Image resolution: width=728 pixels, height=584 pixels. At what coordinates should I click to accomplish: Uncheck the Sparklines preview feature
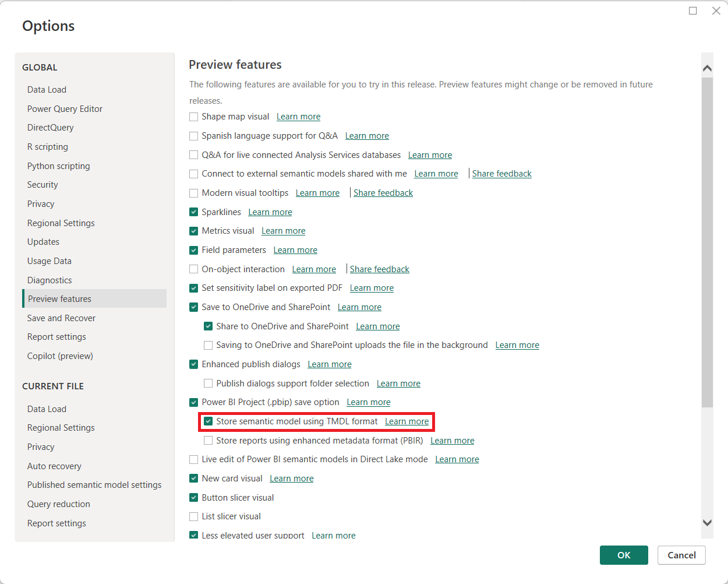194,212
